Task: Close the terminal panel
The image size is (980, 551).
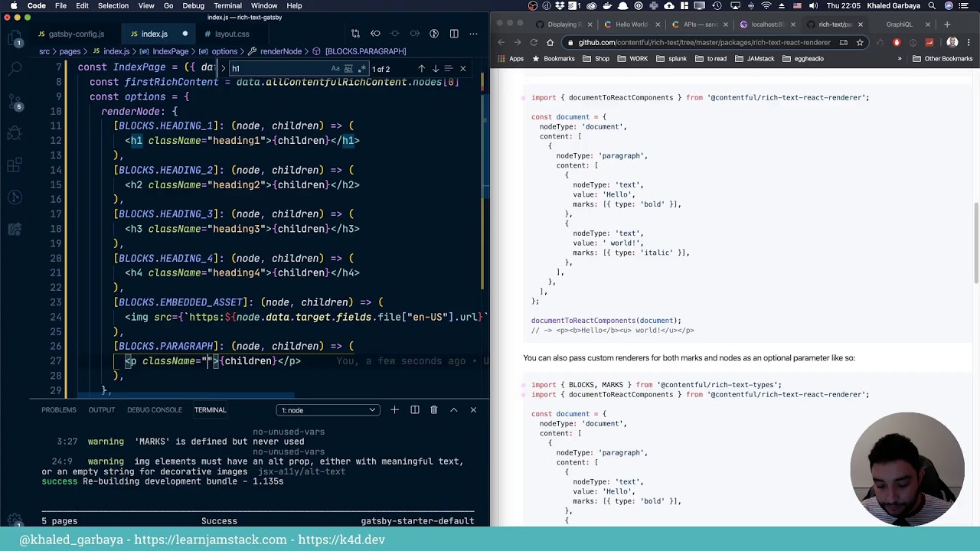Action: click(x=473, y=410)
